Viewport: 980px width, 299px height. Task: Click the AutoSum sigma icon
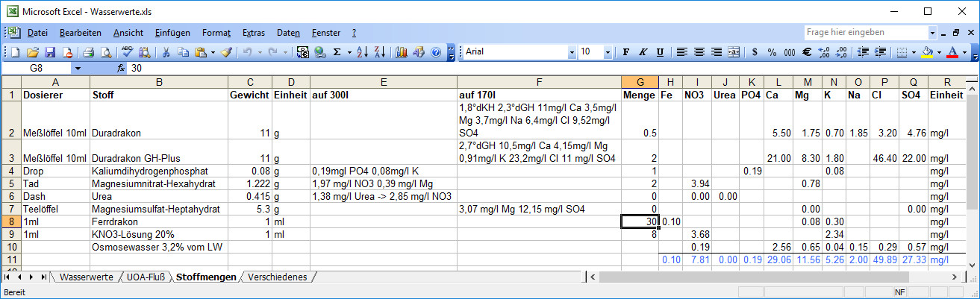[337, 52]
